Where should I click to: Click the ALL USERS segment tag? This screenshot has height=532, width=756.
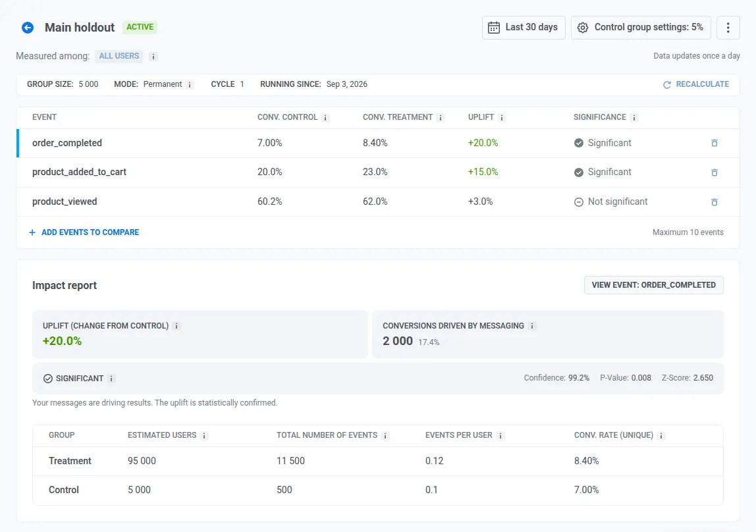coord(119,56)
